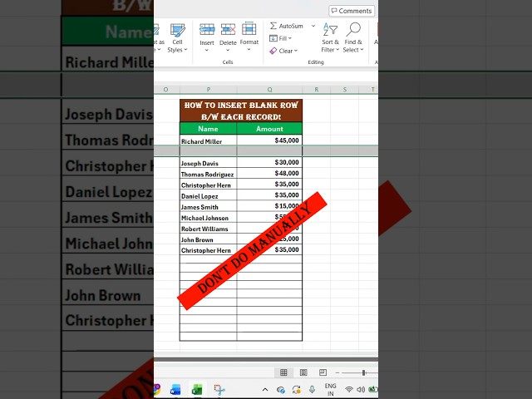The width and height of the screenshot is (532, 399).
Task: Click the AutoSum sigma icon
Action: (x=273, y=26)
